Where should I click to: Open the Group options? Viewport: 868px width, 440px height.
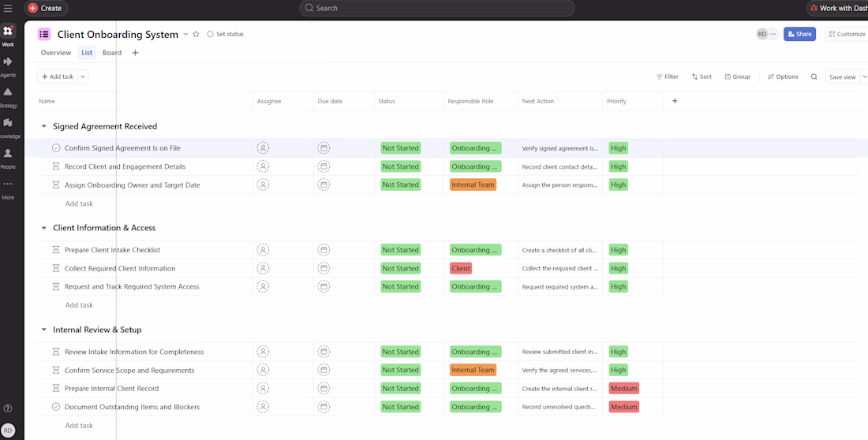point(737,77)
